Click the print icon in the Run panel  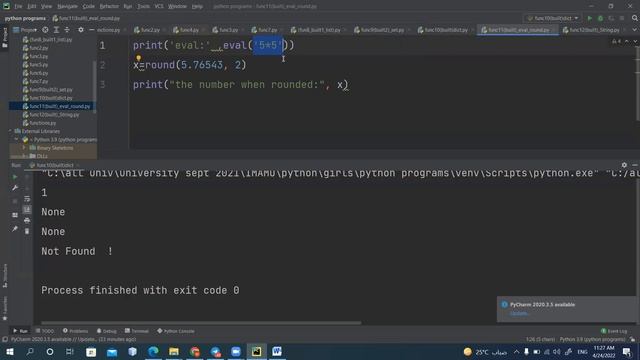(27, 220)
